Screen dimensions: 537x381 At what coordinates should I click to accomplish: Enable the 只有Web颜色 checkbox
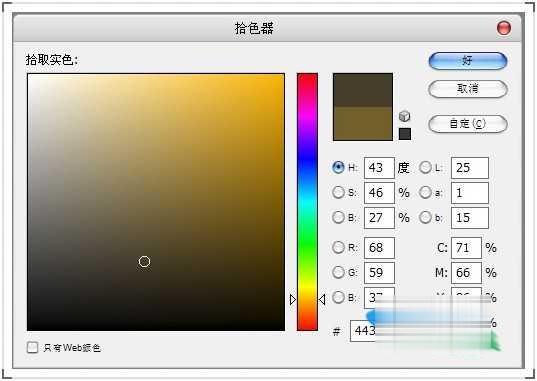tap(32, 347)
